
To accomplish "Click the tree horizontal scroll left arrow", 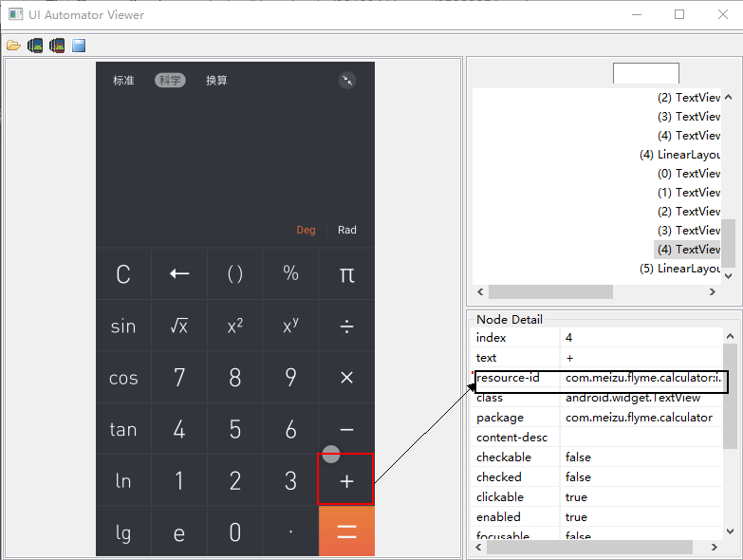I will click(x=480, y=291).
